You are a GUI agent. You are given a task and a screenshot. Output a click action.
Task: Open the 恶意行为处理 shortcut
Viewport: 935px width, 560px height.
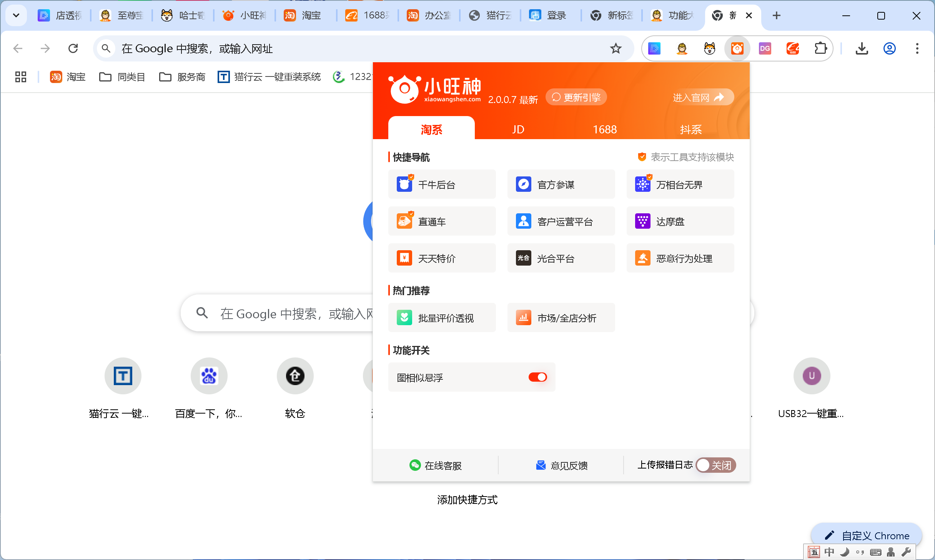[680, 258]
